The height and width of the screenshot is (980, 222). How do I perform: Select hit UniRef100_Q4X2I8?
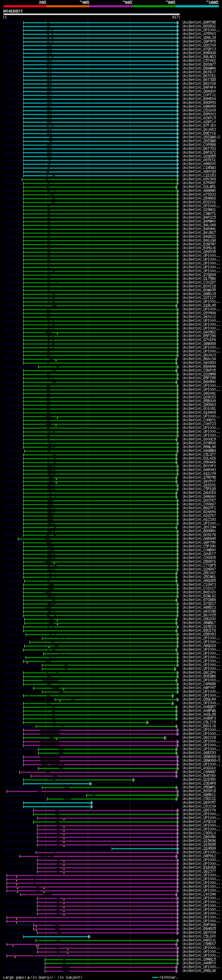[199, 738]
